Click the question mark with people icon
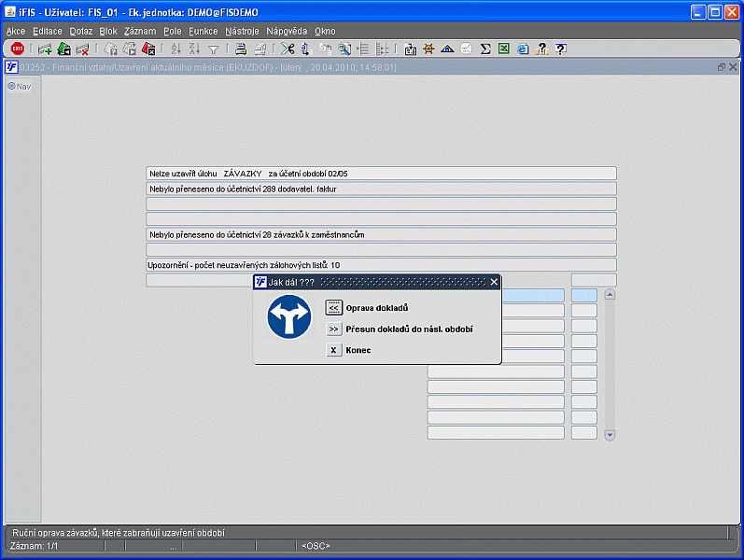The width and height of the screenshot is (744, 560). tap(541, 49)
